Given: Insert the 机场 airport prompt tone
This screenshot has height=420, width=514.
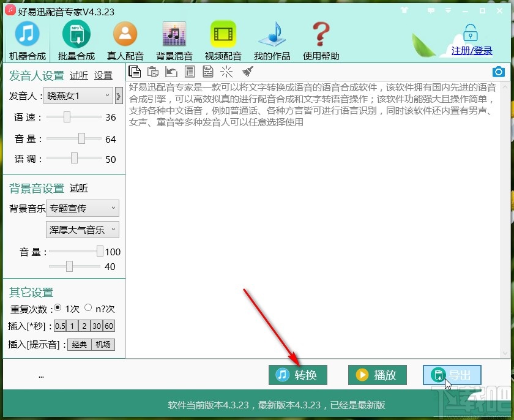Looking at the screenshot, I should [103, 345].
